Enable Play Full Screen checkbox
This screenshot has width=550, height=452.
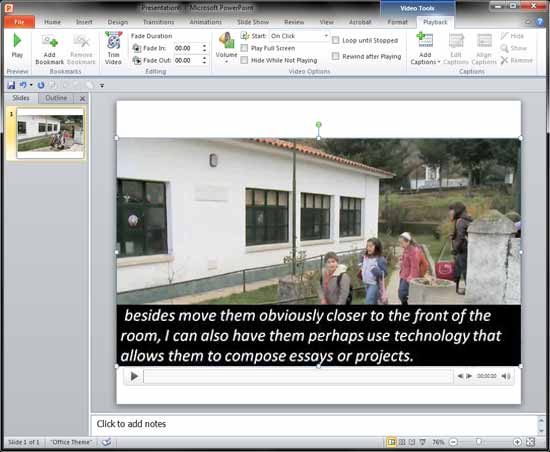tap(244, 48)
